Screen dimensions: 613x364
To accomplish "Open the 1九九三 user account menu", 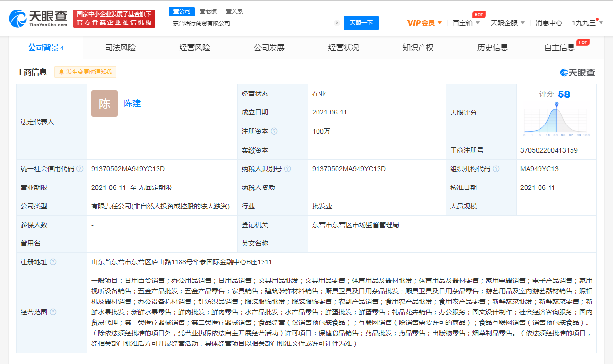I will (587, 23).
